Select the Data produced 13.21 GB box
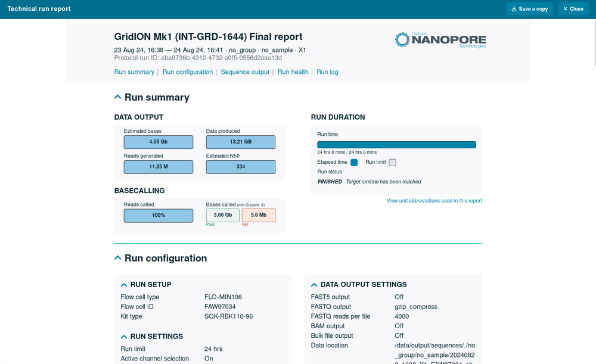This screenshot has height=364, width=596. (241, 142)
